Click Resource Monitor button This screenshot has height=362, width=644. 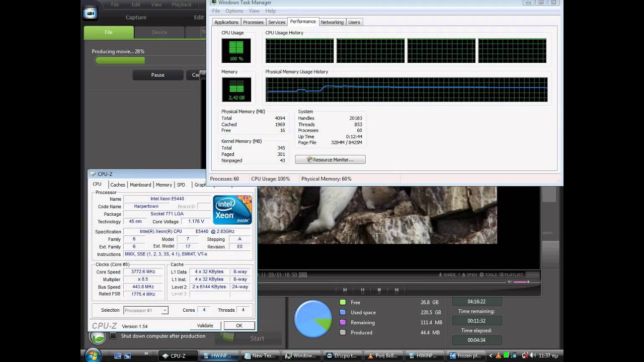click(x=330, y=159)
